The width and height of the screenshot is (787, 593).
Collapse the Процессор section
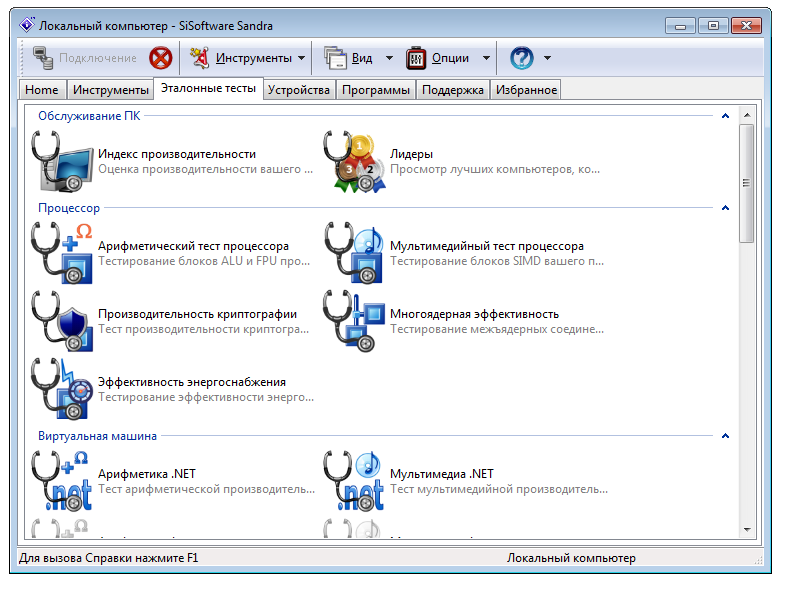click(x=725, y=208)
